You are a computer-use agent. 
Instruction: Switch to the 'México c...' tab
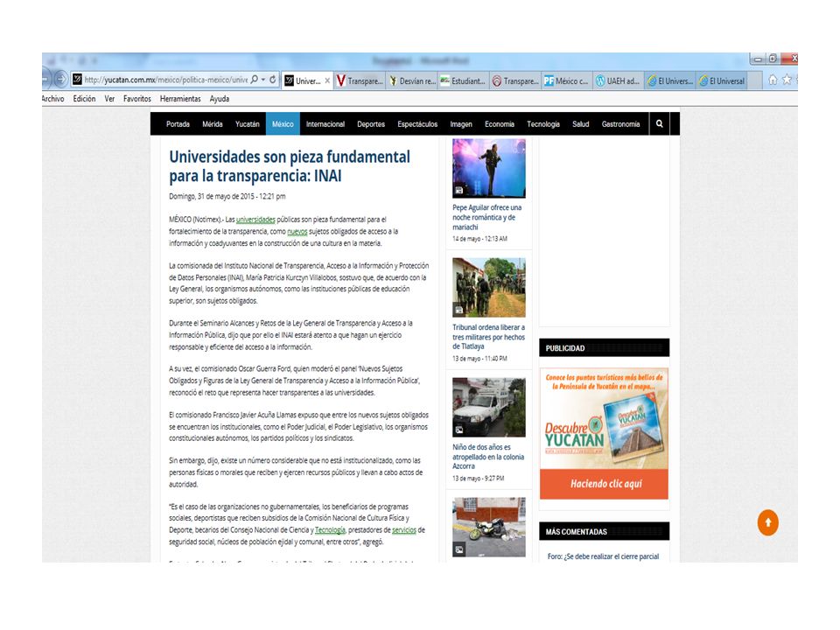[567, 80]
